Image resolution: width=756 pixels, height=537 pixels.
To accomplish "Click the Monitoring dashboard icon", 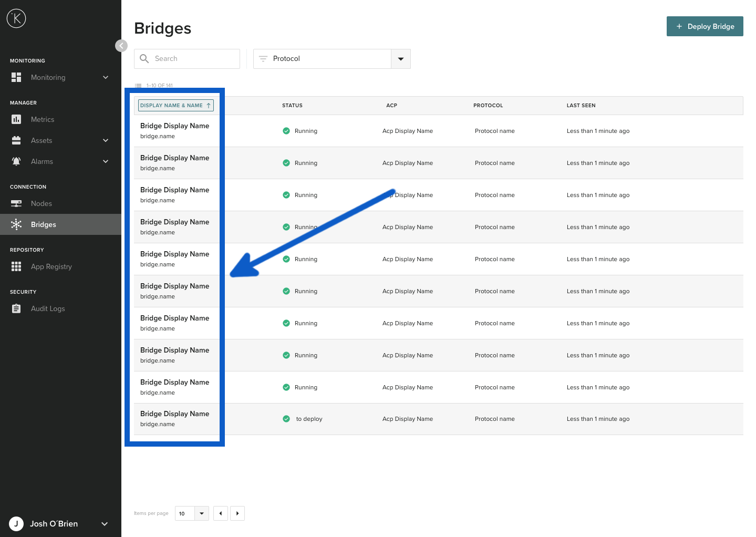I will pyautogui.click(x=16, y=77).
